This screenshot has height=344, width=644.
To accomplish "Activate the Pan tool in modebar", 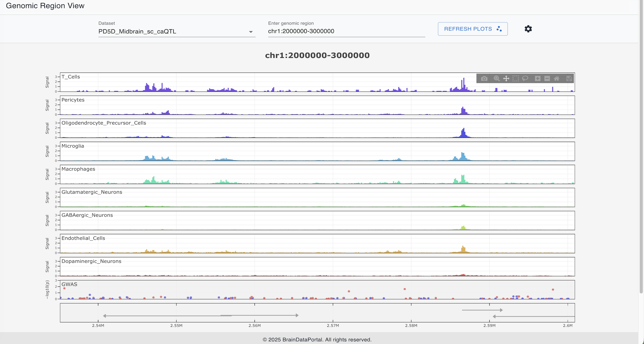I will [506, 79].
